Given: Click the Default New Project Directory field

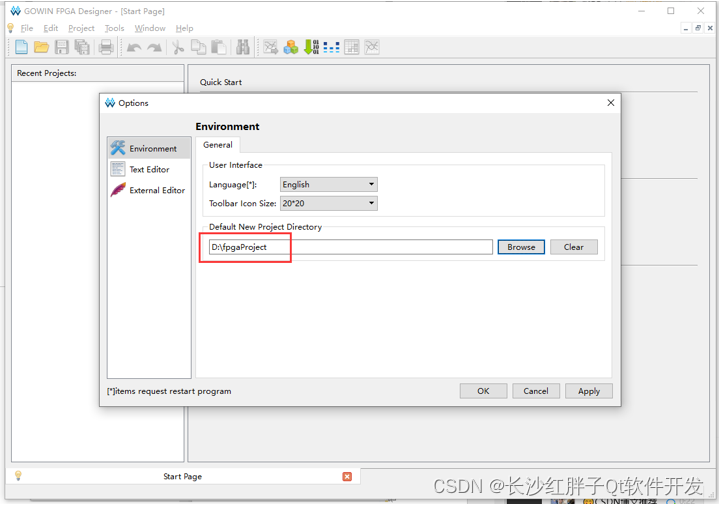Looking at the screenshot, I should point(351,247).
